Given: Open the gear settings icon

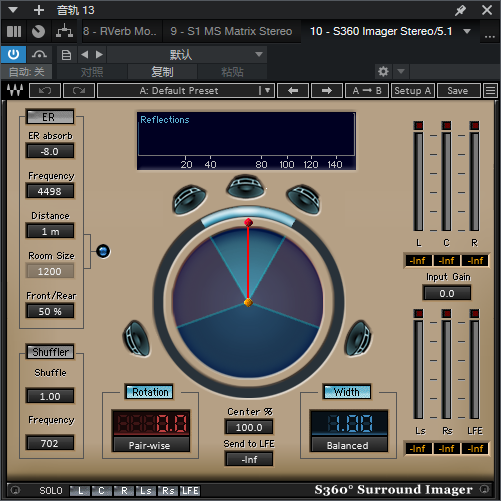Looking at the screenshot, I should [x=383, y=71].
